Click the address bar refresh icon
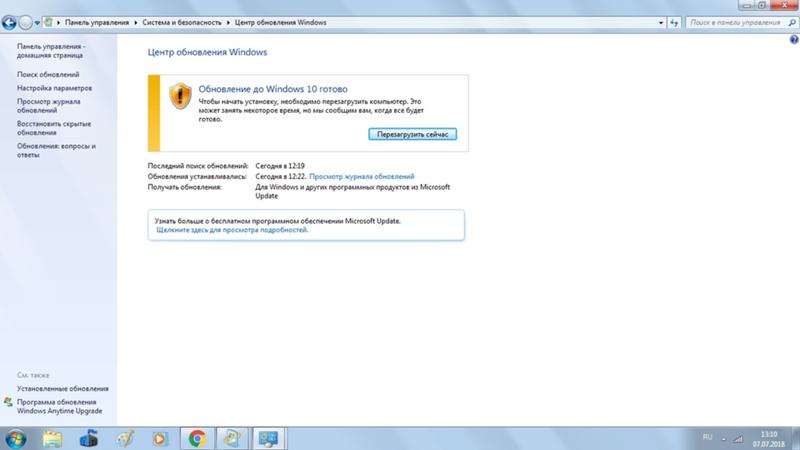800x450 pixels. tap(674, 23)
